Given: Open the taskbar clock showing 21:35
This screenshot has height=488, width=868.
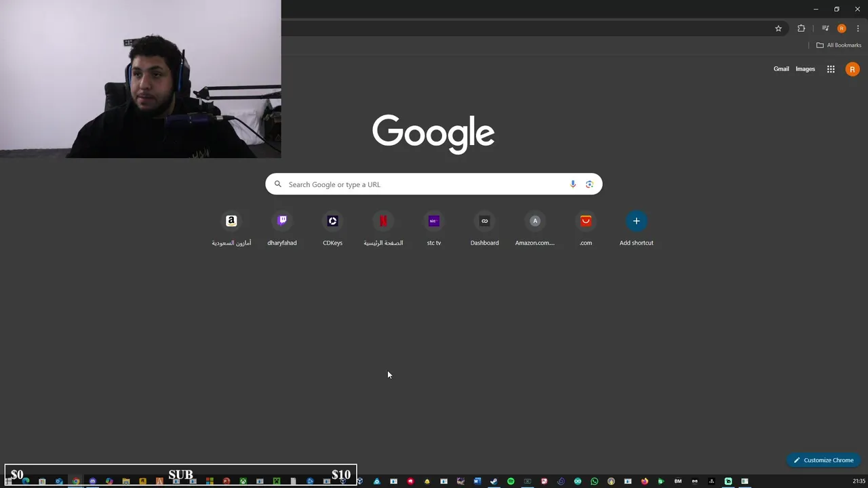Looking at the screenshot, I should [859, 481].
